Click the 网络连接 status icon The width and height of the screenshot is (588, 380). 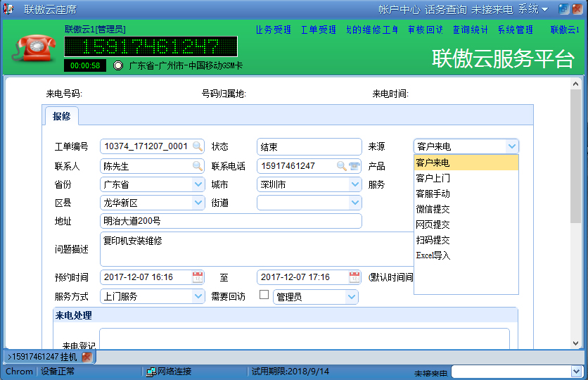click(151, 372)
